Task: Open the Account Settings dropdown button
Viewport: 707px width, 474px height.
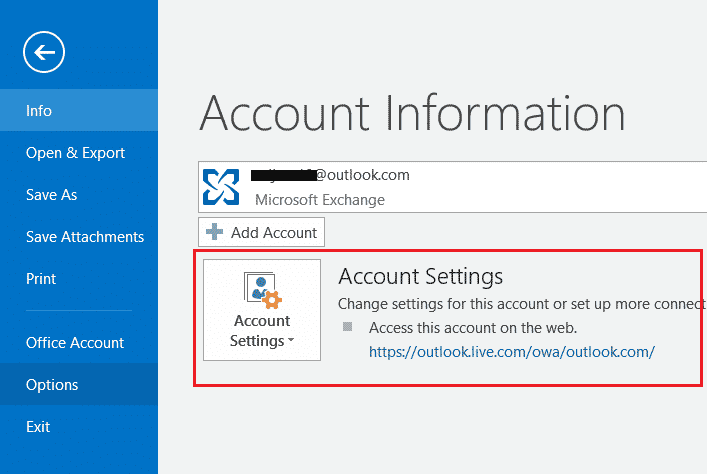Action: pyautogui.click(x=262, y=310)
